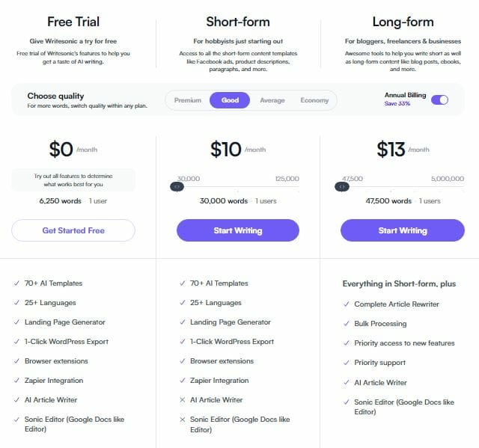Click the Save 33% text
Screen dimensions: 479x448
[x=397, y=103]
